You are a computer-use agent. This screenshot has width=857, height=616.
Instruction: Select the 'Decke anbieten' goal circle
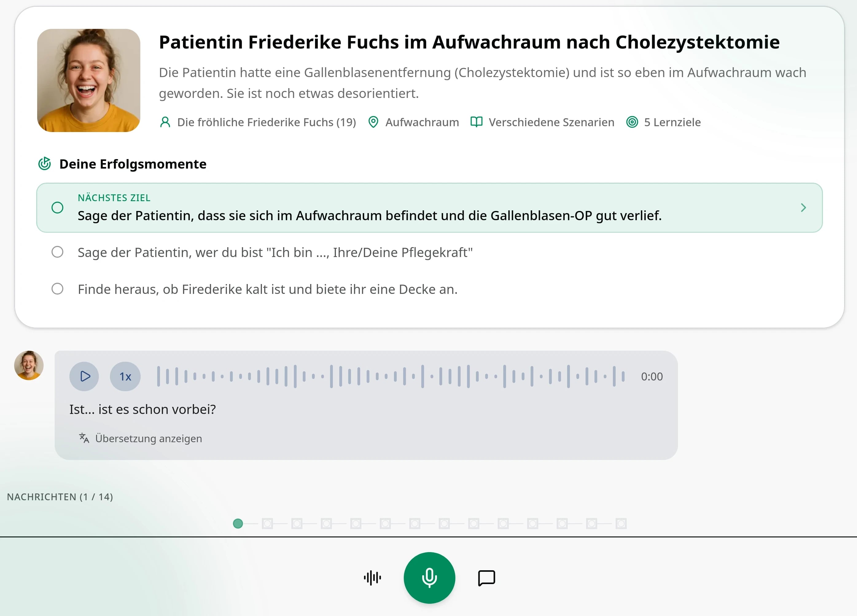click(x=57, y=289)
